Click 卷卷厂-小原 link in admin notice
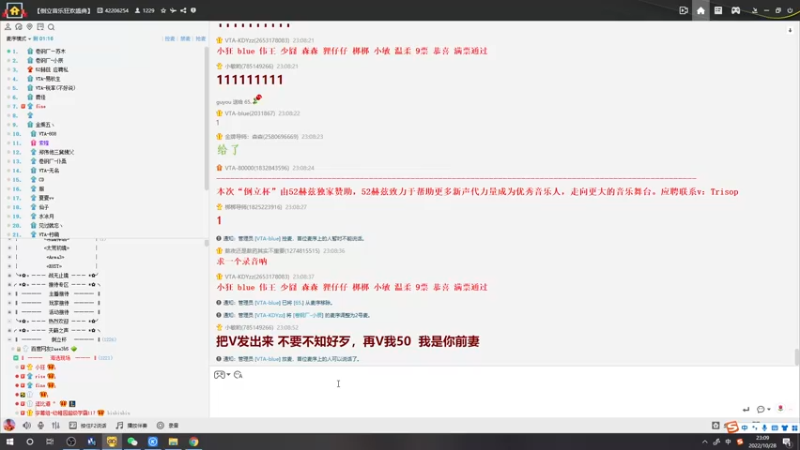Viewport: 800px width, 450px height. click(x=308, y=315)
